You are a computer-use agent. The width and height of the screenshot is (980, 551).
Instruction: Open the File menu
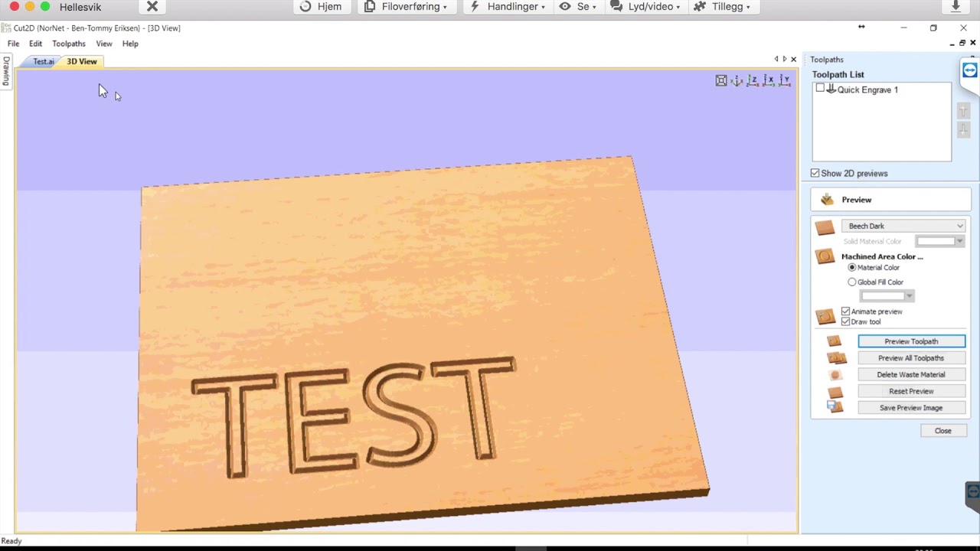click(x=13, y=44)
